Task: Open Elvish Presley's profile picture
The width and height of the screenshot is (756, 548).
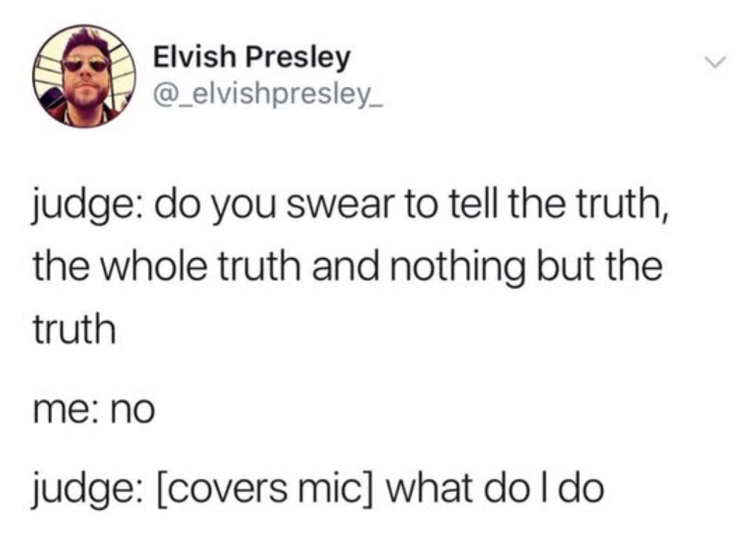Action: pyautogui.click(x=84, y=76)
